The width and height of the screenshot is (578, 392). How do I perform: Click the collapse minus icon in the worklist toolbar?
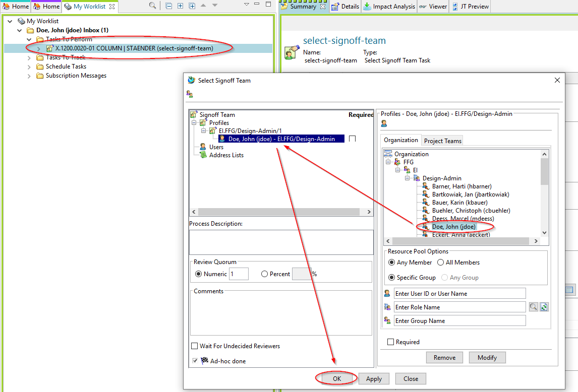click(168, 6)
